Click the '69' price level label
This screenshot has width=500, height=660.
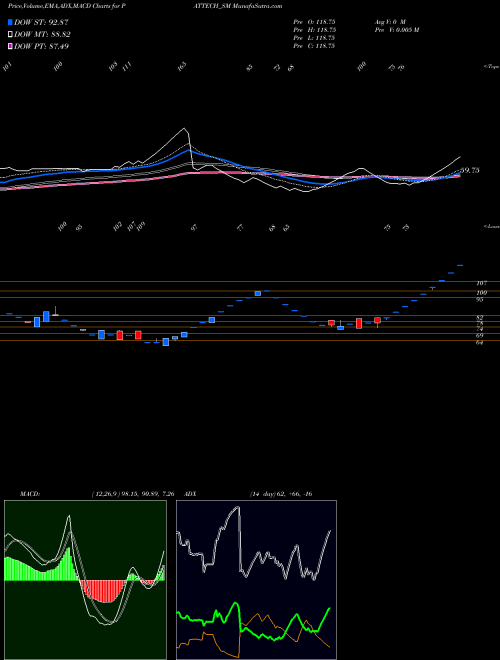click(x=480, y=336)
